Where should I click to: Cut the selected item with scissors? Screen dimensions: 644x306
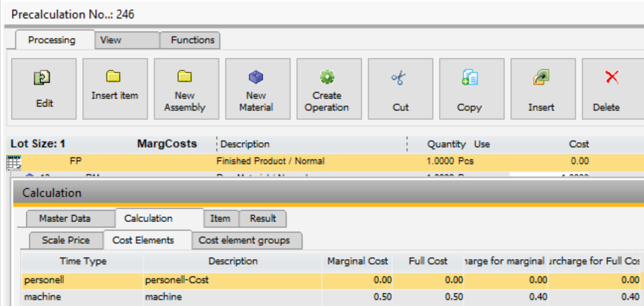[x=400, y=79]
